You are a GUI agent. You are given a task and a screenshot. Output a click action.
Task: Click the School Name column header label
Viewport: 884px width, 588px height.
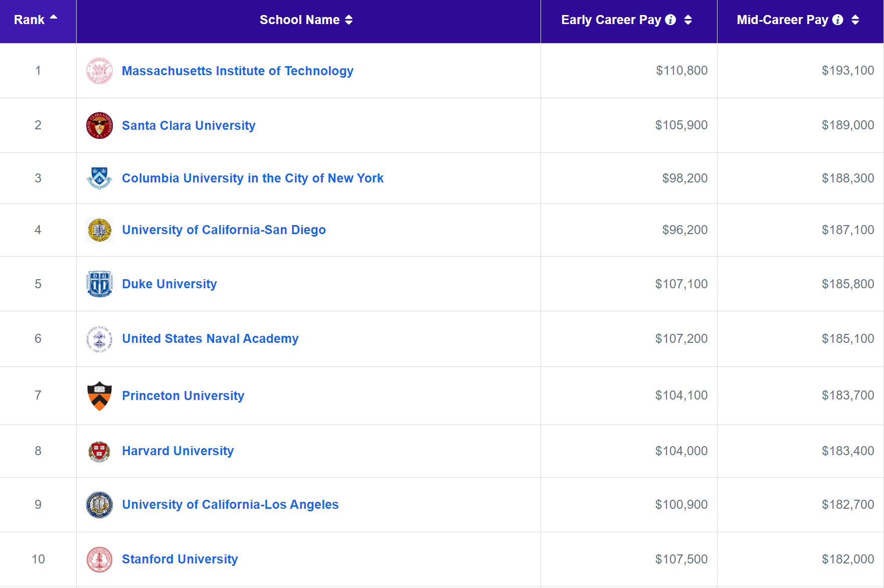pos(300,20)
